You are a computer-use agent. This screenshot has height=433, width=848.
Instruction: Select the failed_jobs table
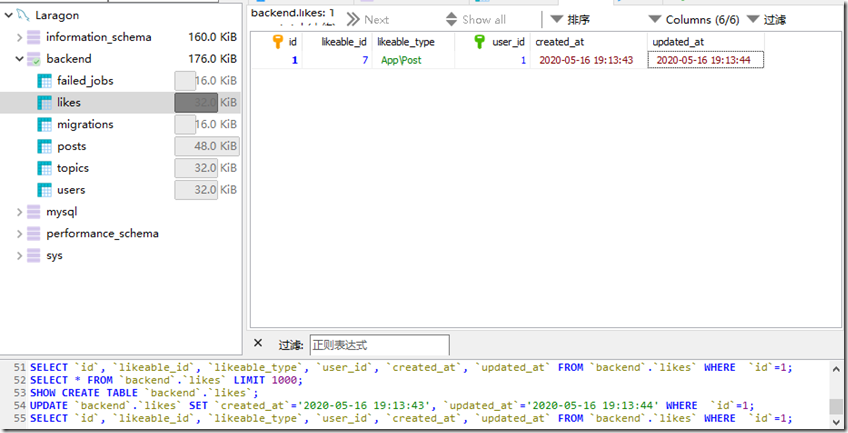85,81
